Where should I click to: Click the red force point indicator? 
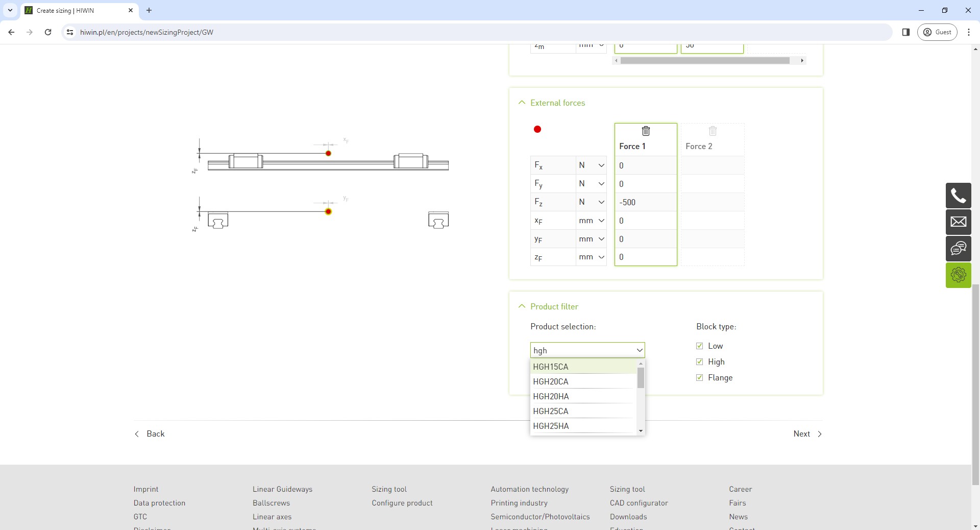click(x=537, y=129)
